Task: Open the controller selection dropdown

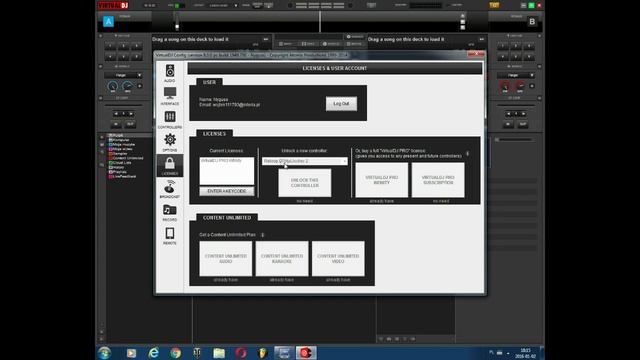Action: 304,161
